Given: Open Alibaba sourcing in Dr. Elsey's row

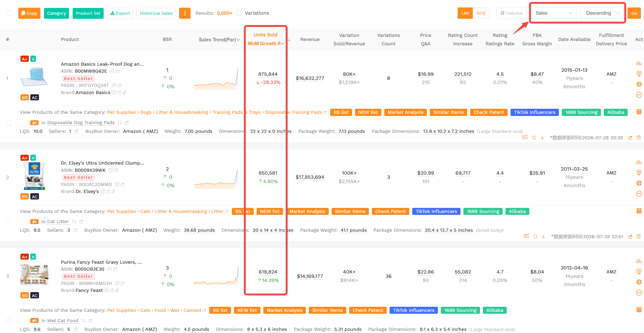Looking at the screenshot, I should point(517,211).
